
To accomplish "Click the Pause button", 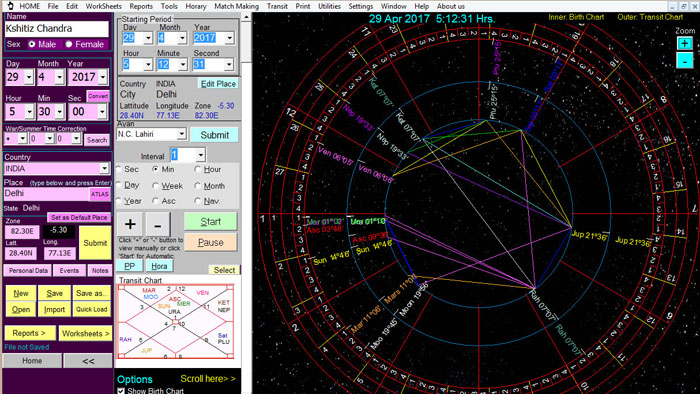I will (210, 242).
